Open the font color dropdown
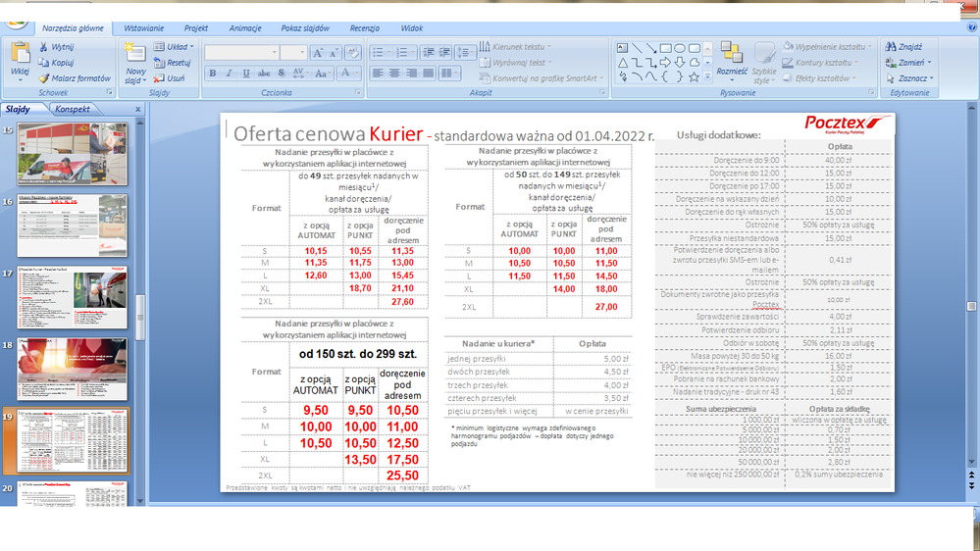Viewport: 980px width, 551px height. 349,74
